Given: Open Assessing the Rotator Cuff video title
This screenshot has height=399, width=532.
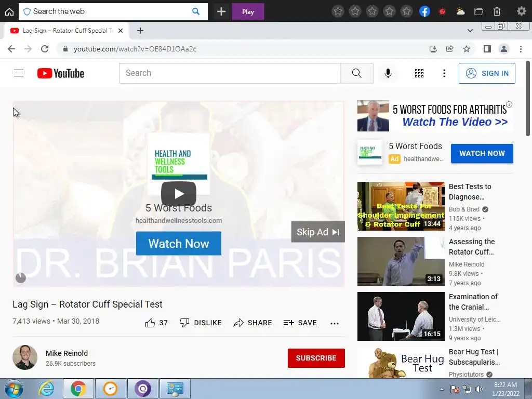Looking at the screenshot, I should (472, 247).
